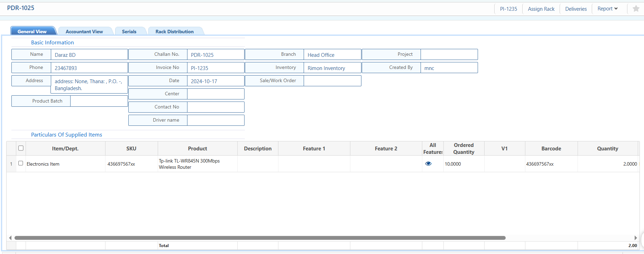Open the Rack Distribution tab
Viewport: 644px width, 254px height.
(x=175, y=31)
